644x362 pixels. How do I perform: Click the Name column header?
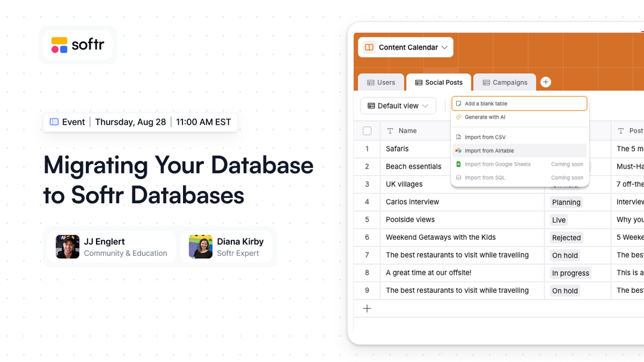[x=407, y=131]
